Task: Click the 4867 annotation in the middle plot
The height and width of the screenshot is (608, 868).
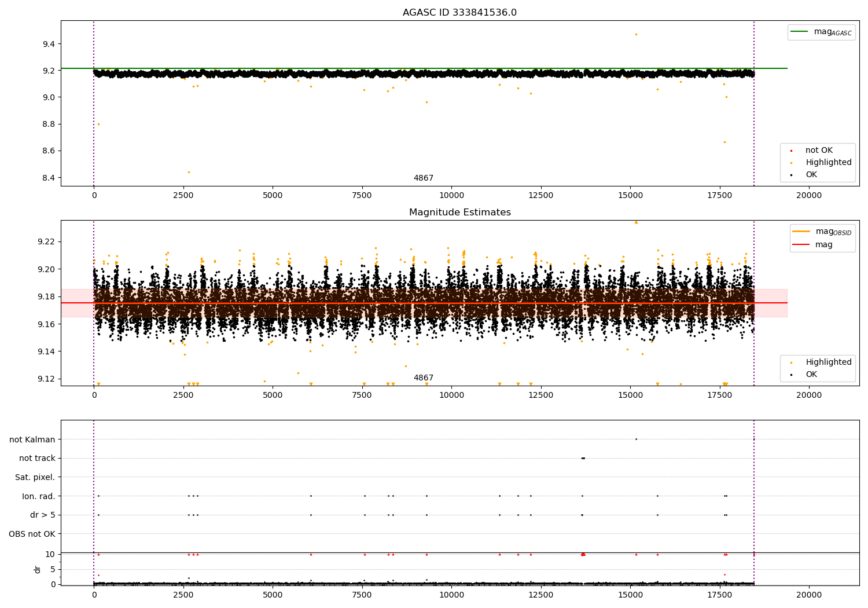Action: (424, 378)
